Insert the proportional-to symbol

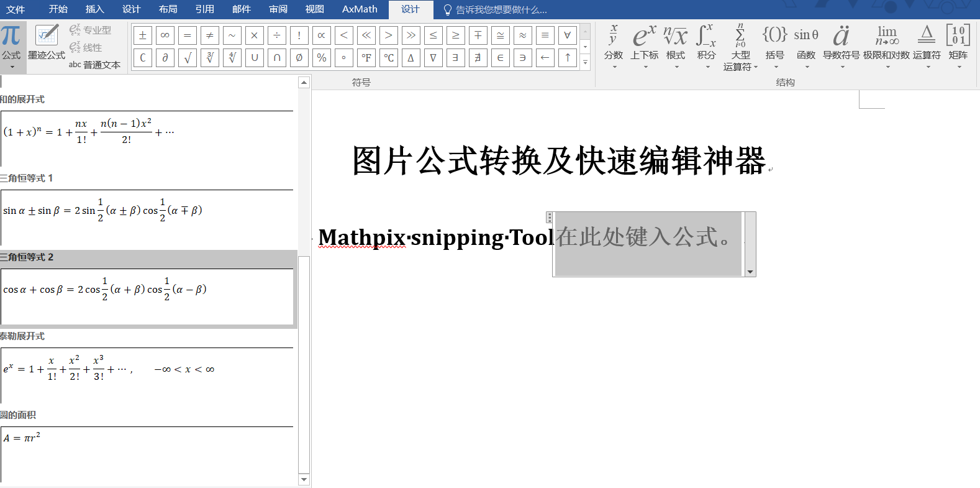point(322,35)
